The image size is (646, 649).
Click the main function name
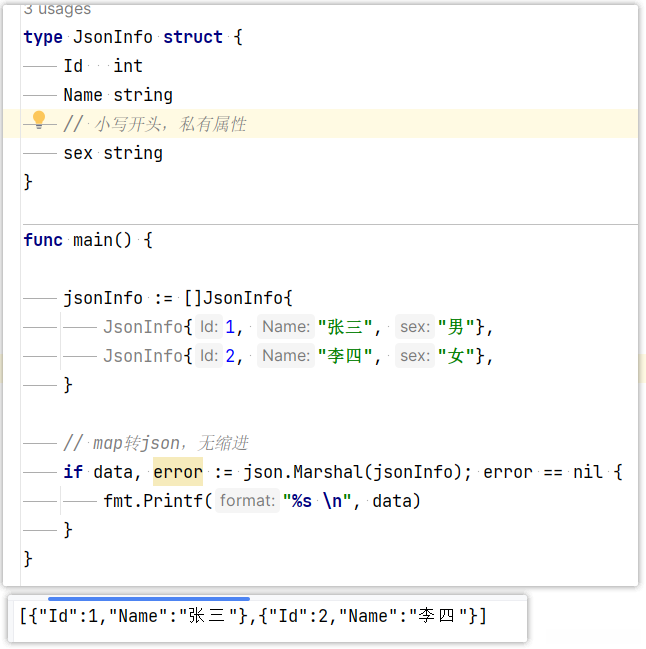point(98,240)
